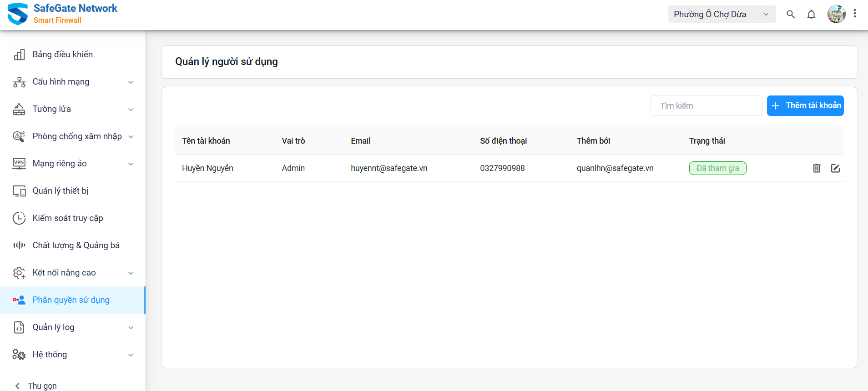
Task: Collapse sidebar with Thu gọn
Action: coord(36,386)
